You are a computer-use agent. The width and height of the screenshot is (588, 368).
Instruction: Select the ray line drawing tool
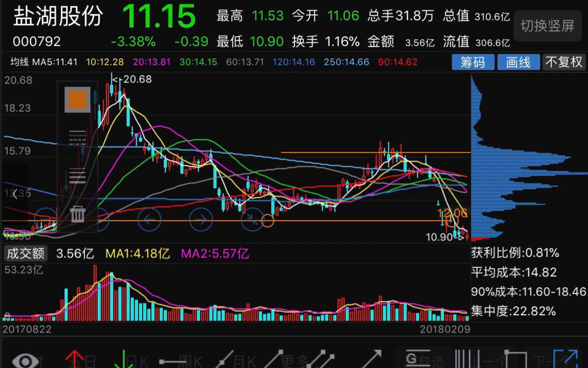click(x=274, y=359)
